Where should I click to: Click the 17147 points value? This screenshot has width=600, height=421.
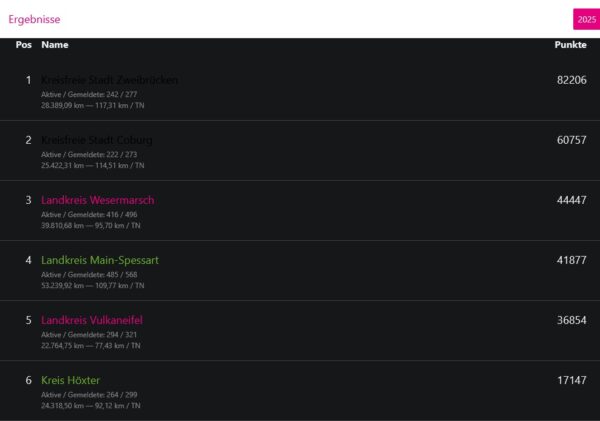click(x=571, y=380)
